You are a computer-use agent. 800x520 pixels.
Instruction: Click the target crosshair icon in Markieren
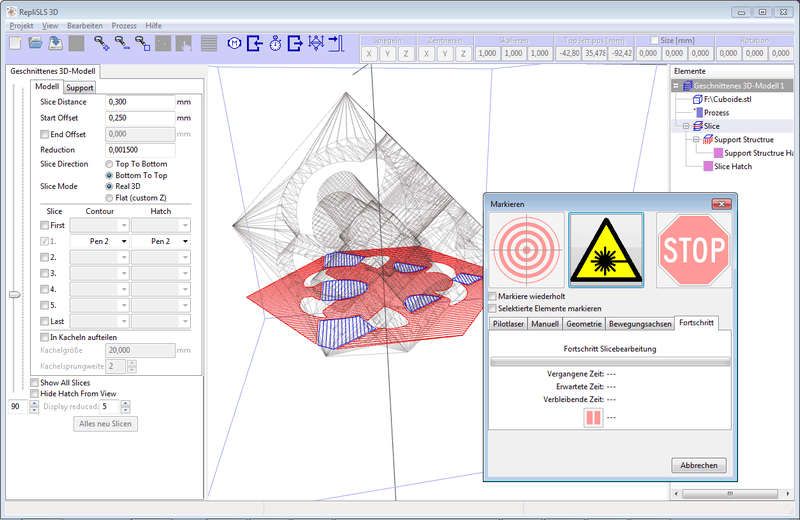coord(527,250)
